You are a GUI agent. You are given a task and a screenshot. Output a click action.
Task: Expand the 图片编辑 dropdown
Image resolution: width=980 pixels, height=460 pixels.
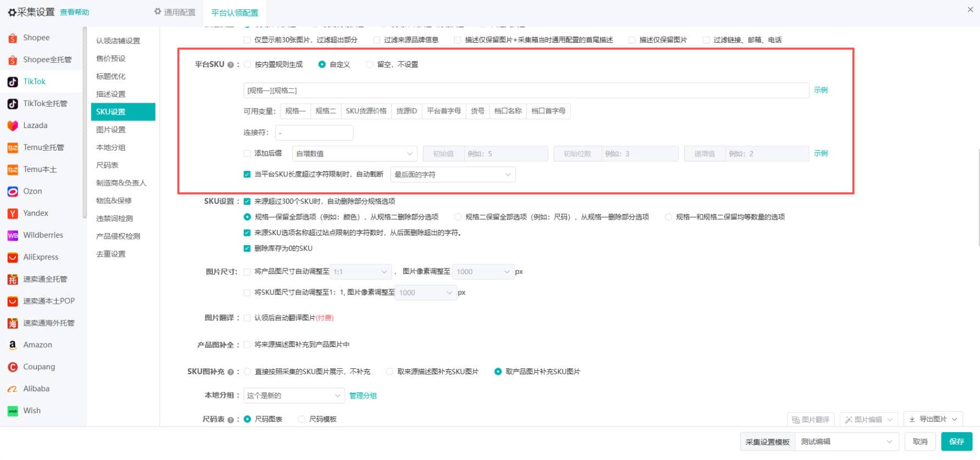coord(869,420)
